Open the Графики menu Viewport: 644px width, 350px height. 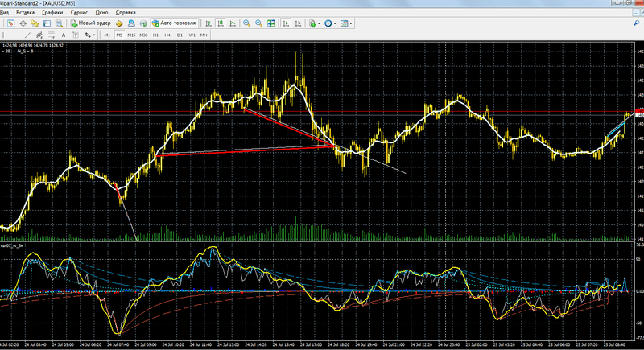(x=53, y=14)
